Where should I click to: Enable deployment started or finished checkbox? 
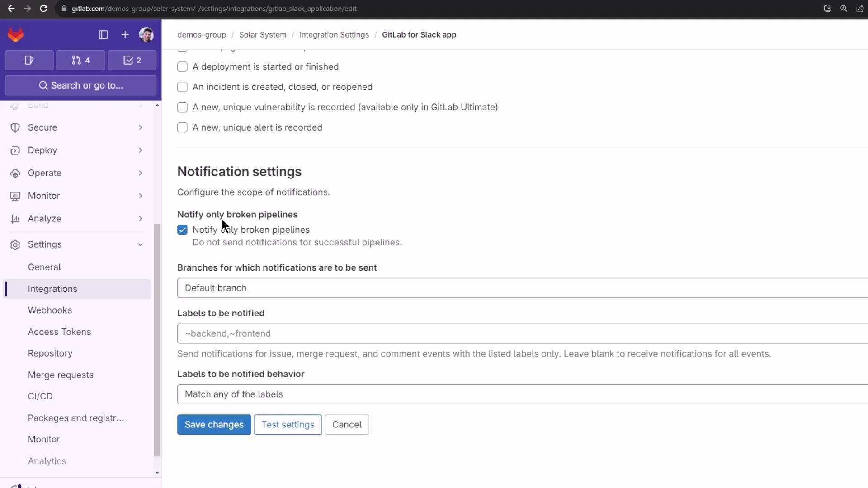[182, 67]
